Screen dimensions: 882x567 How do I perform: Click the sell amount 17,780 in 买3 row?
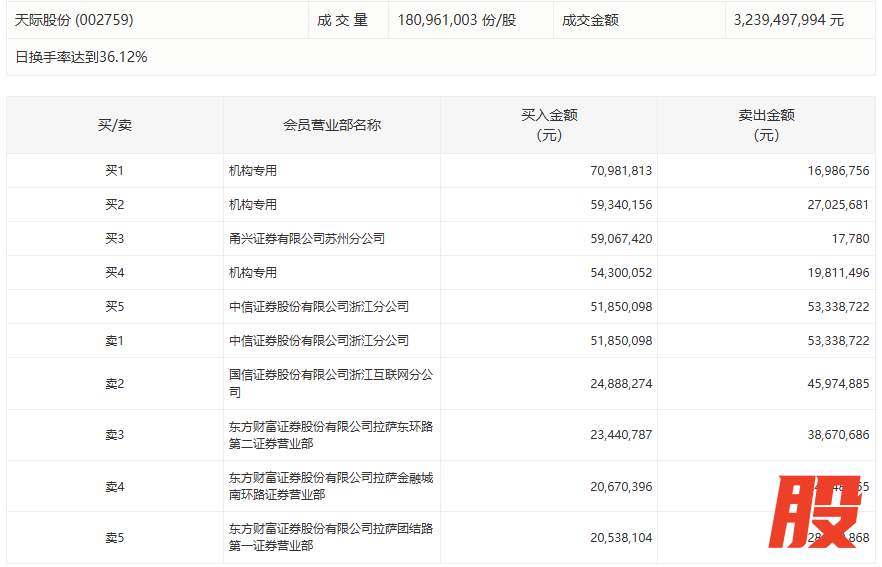[x=849, y=239]
